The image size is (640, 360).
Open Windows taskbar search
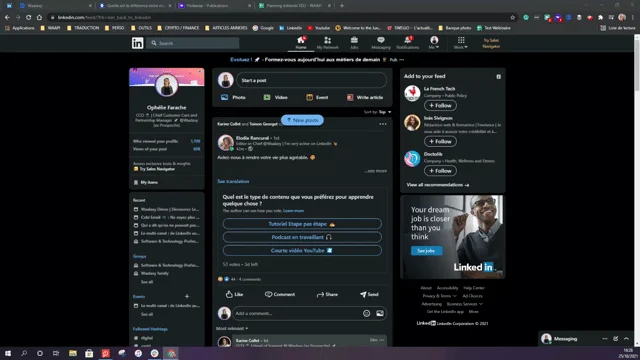coord(24,353)
